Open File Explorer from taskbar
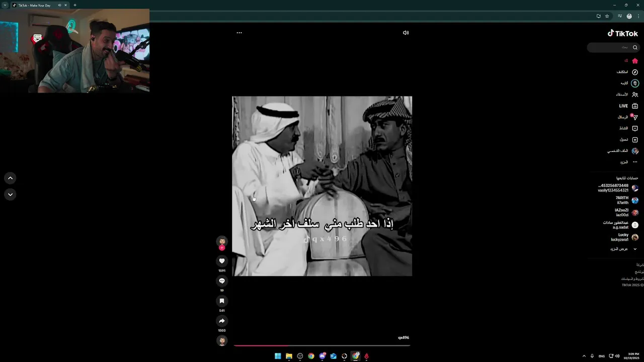 289,356
